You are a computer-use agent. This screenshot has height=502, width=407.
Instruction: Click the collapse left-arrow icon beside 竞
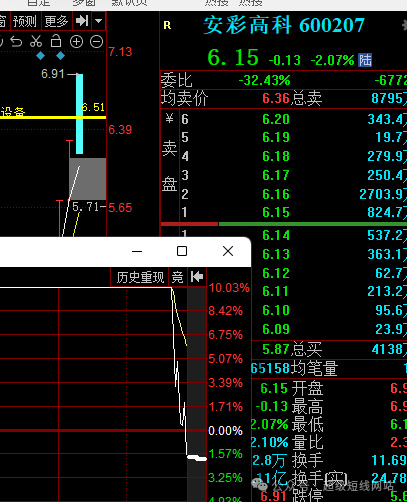(x=197, y=277)
